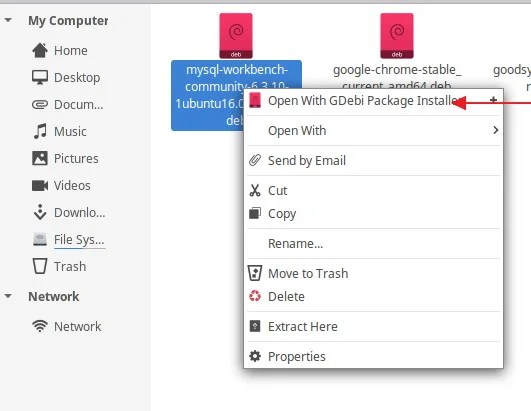Open Docum... label in sidebar
This screenshot has width=531, height=411.
pyautogui.click(x=79, y=105)
